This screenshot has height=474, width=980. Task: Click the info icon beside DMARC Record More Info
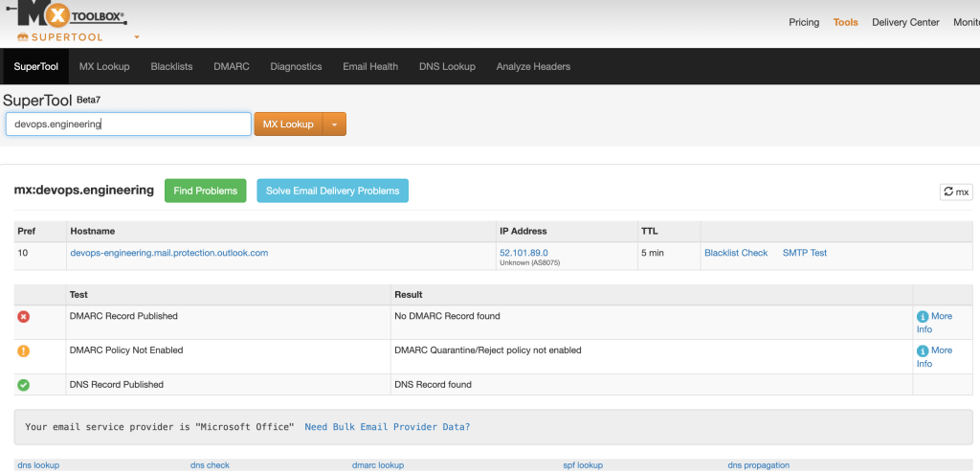(x=923, y=316)
